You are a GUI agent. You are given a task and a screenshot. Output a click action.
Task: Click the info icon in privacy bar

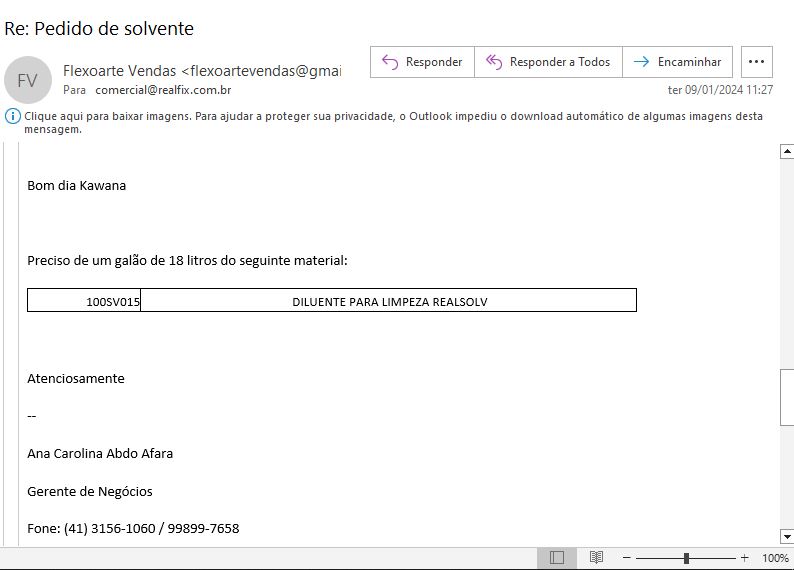click(x=13, y=116)
